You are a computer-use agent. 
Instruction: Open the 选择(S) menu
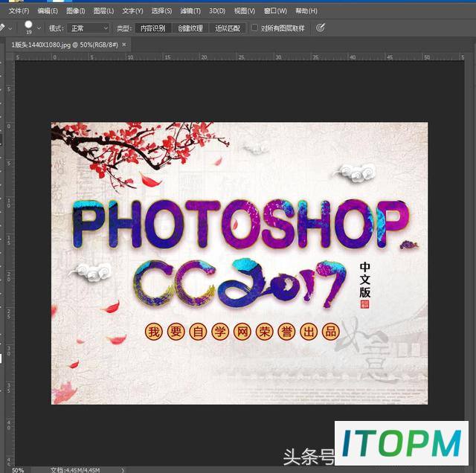(162, 11)
